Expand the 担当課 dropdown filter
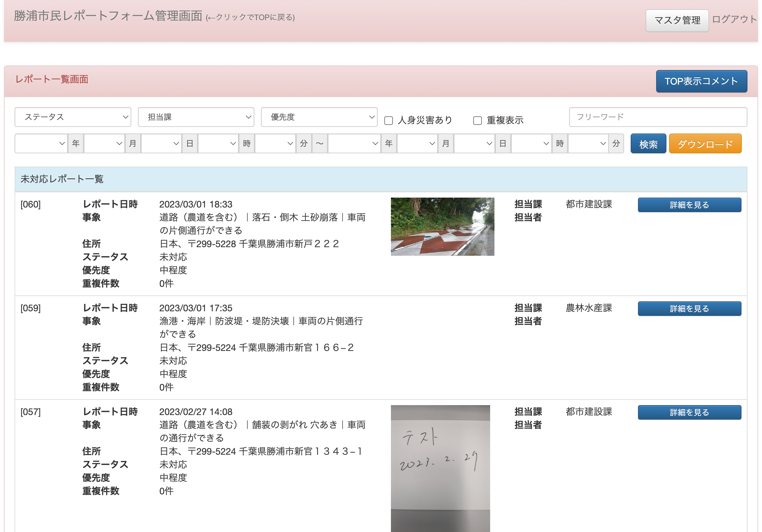The image size is (762, 532). click(196, 117)
